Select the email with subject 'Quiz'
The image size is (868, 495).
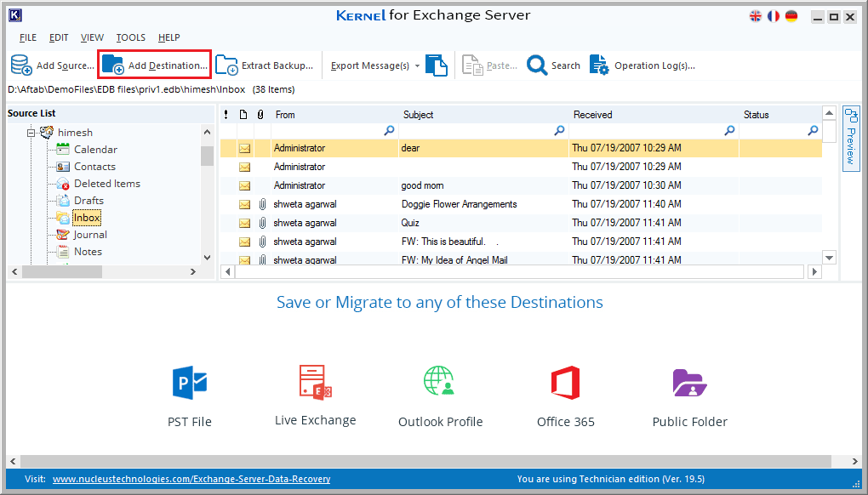pos(520,223)
